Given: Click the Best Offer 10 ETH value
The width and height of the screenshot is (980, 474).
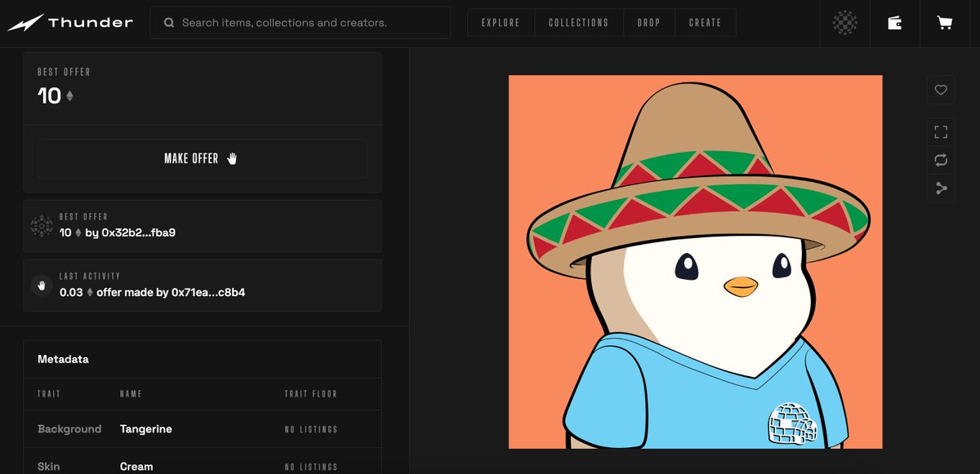Looking at the screenshot, I should click(56, 96).
